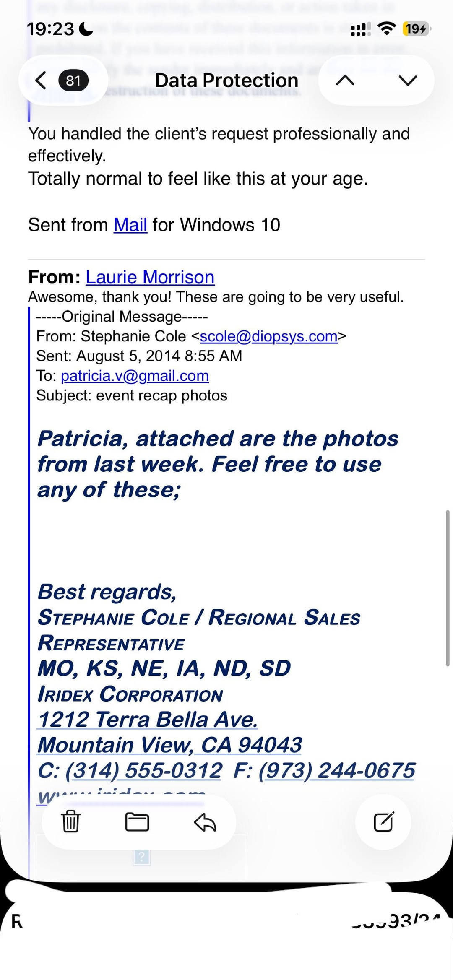453x980 pixels.
Task: Tap patricia.v@gmail.com recipient address
Action: (135, 376)
